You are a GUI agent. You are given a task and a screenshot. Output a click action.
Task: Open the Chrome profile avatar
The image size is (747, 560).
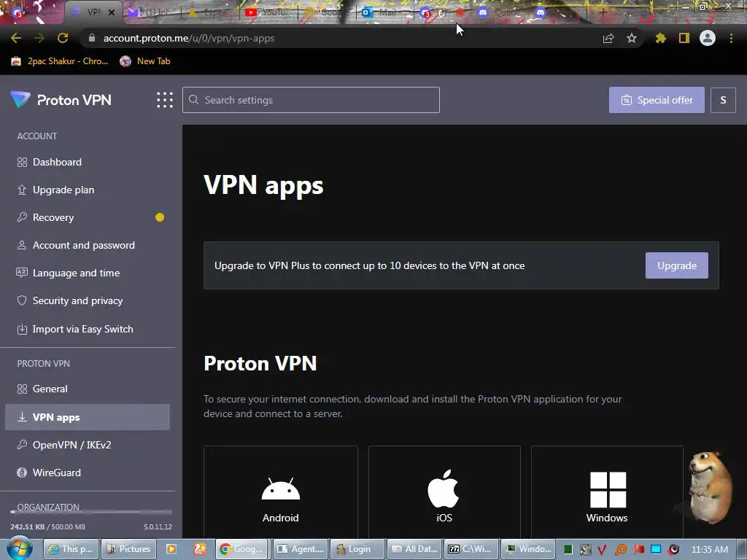(708, 38)
